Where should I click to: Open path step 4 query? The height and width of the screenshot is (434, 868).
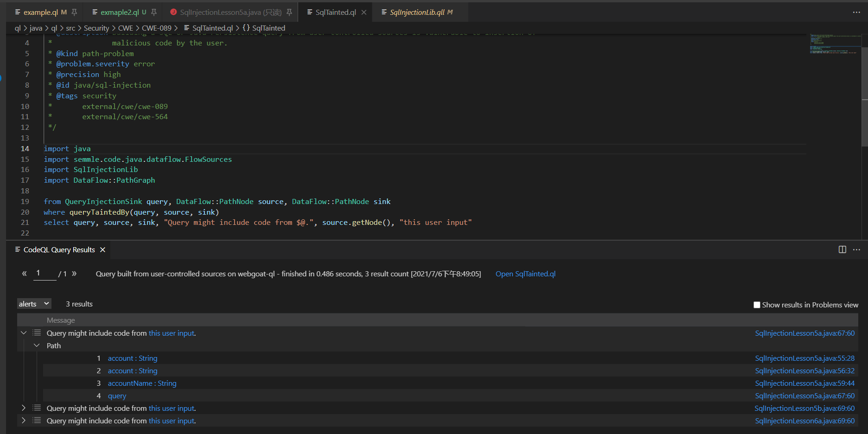(117, 396)
